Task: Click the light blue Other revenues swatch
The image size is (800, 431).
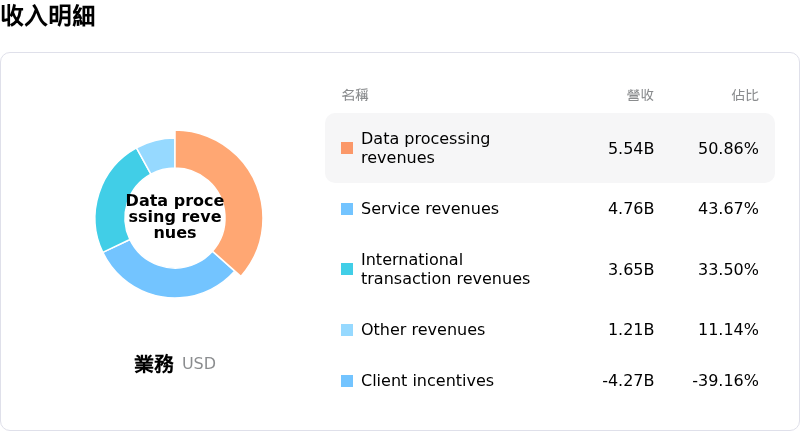Action: point(347,329)
